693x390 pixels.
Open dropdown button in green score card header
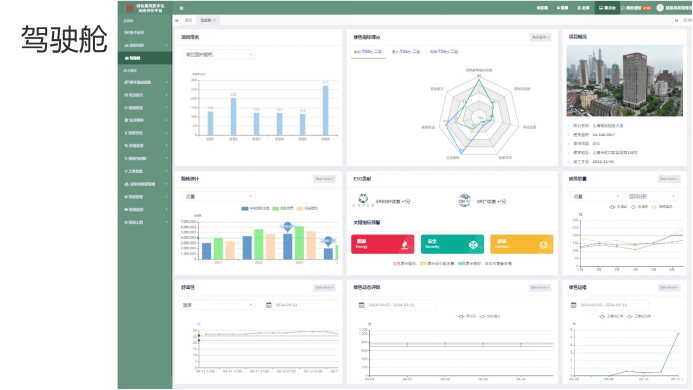[540, 37]
